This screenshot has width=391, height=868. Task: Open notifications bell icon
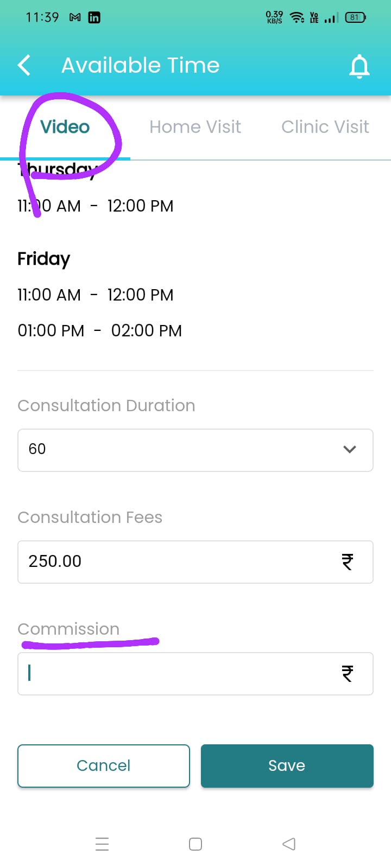pos(359,66)
